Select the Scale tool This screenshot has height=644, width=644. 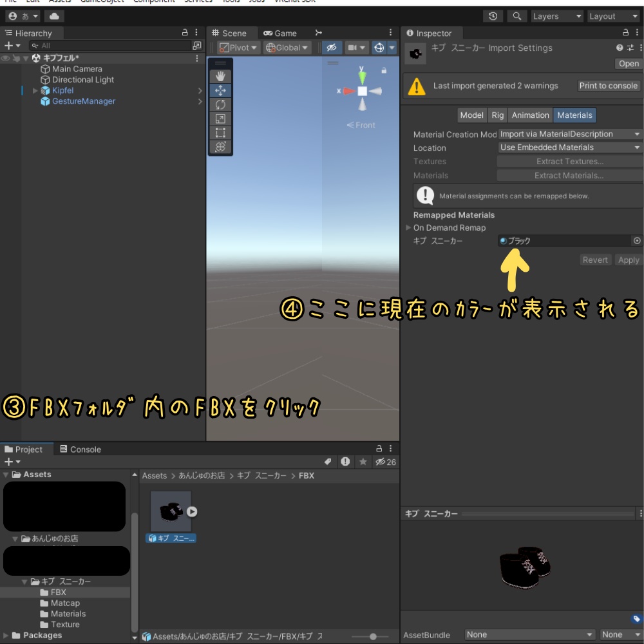(220, 118)
